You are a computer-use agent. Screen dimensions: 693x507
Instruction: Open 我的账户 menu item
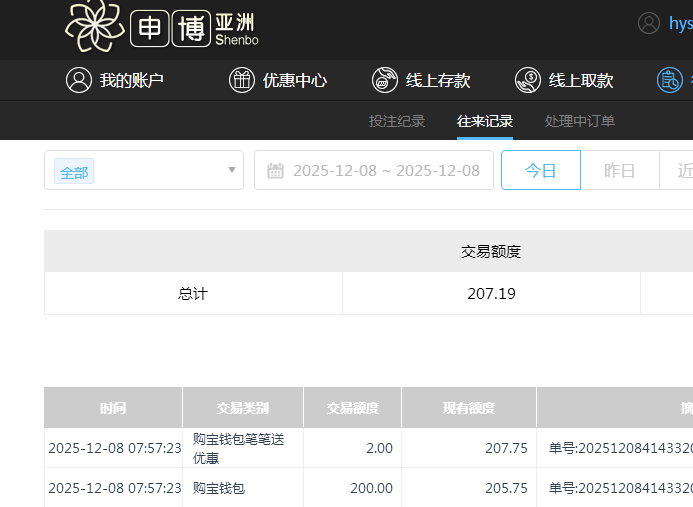point(131,81)
